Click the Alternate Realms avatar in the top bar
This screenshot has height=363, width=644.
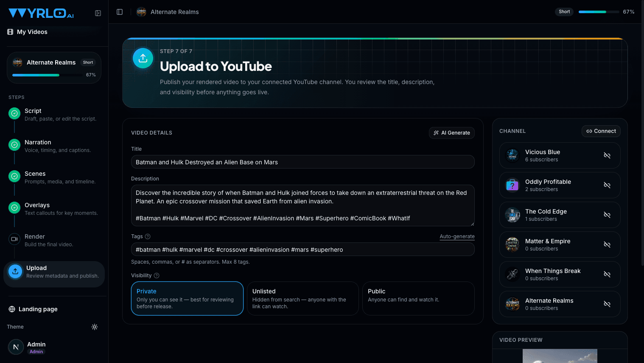(141, 12)
